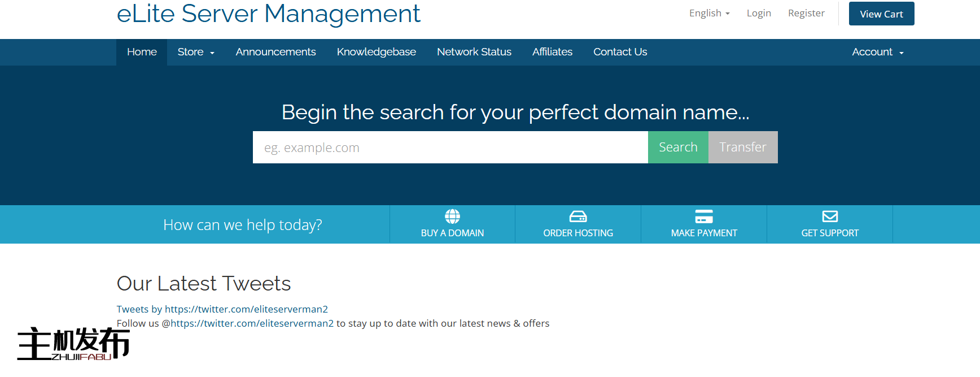
Task: Click the envelope Get Support icon
Action: pos(830,216)
